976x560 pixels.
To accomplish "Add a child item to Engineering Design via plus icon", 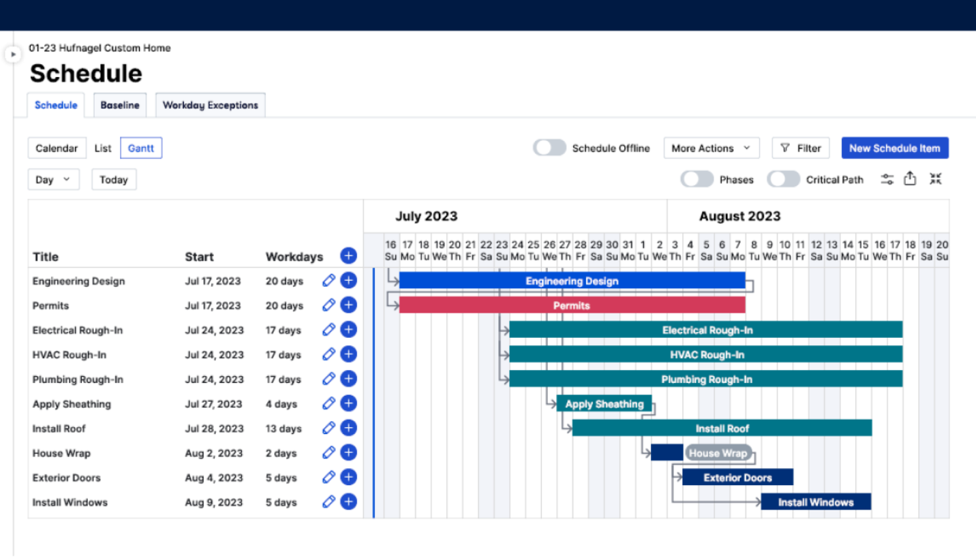I will click(x=348, y=280).
